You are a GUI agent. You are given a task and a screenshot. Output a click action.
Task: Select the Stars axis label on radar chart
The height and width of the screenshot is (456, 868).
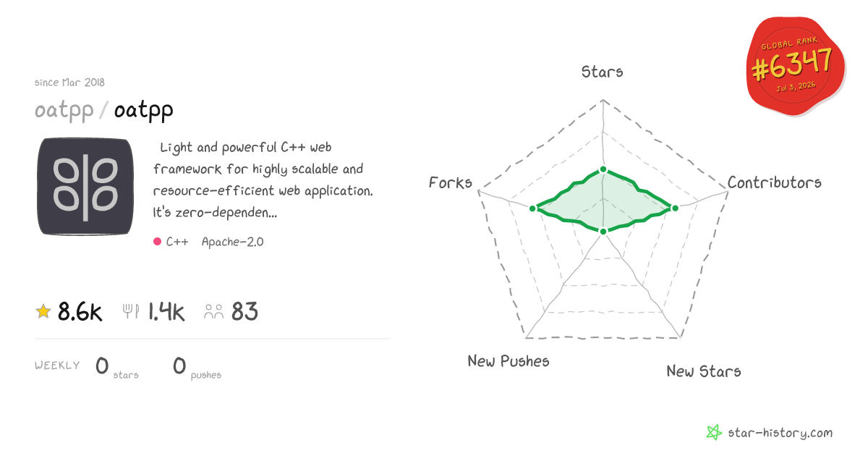pos(603,72)
